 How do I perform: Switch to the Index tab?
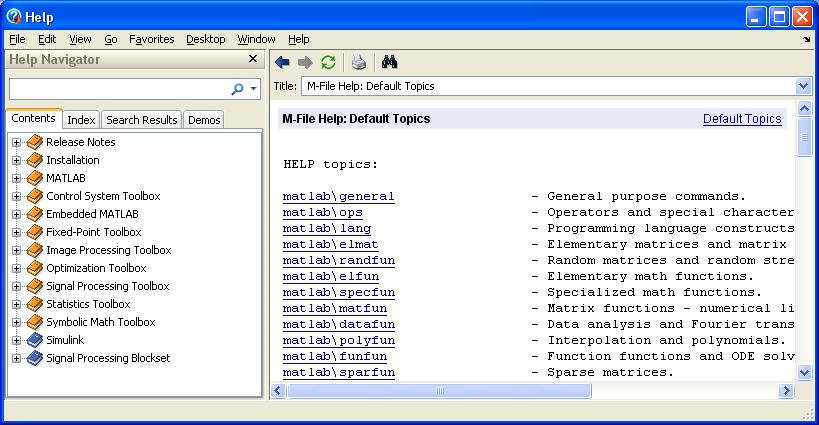point(81,120)
